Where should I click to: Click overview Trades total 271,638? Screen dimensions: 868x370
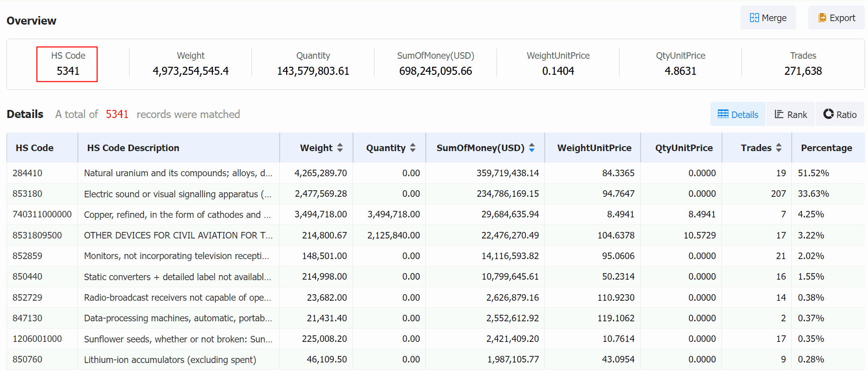pos(803,71)
